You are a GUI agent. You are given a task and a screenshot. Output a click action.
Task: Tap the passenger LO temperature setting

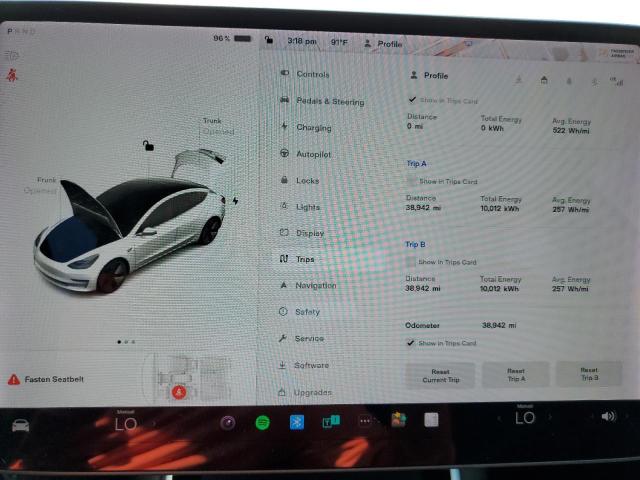(524, 418)
